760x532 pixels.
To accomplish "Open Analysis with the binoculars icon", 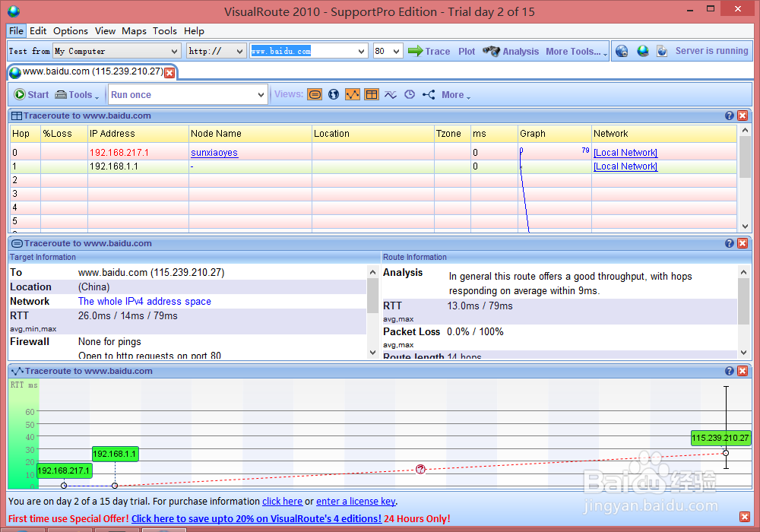I will click(x=511, y=51).
